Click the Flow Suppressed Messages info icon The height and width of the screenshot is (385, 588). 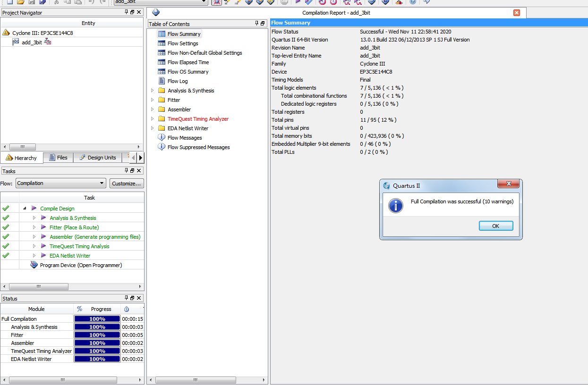(162, 147)
